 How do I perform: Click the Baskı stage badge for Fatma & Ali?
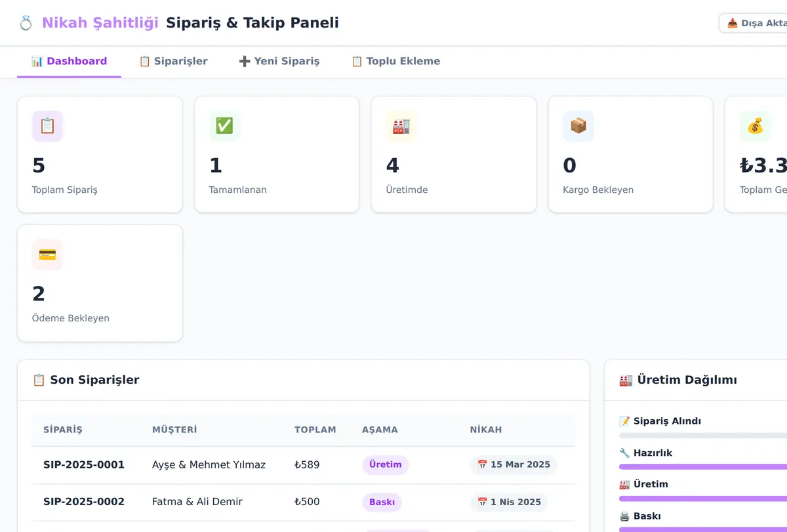tap(382, 502)
